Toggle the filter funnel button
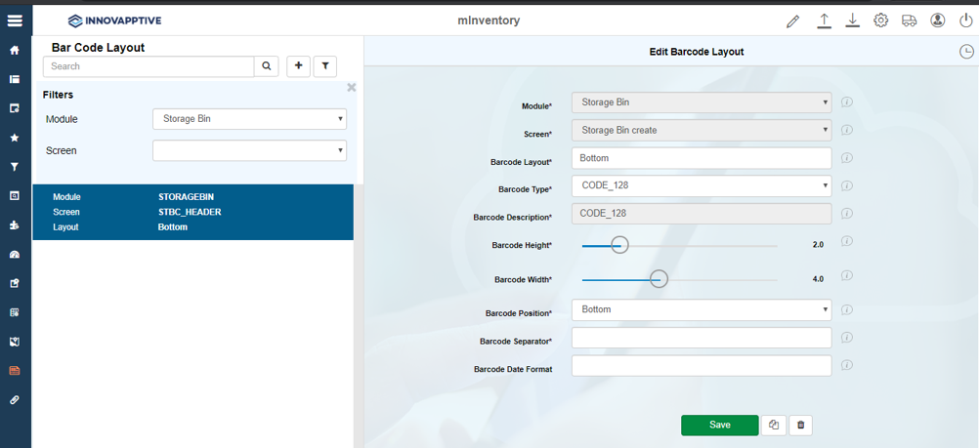 (x=324, y=66)
